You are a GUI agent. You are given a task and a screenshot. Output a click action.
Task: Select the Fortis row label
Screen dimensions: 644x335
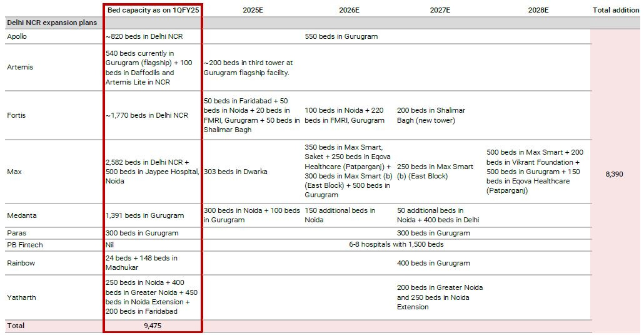coord(16,115)
